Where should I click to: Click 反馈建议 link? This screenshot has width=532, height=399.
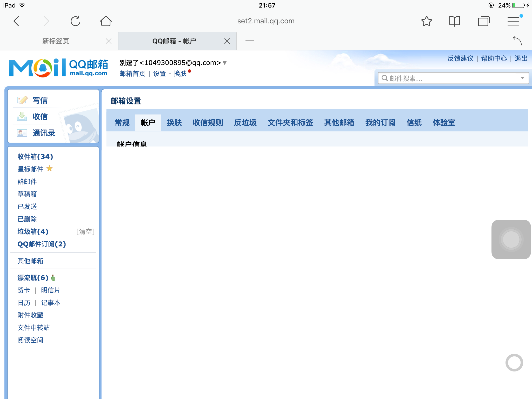(460, 58)
